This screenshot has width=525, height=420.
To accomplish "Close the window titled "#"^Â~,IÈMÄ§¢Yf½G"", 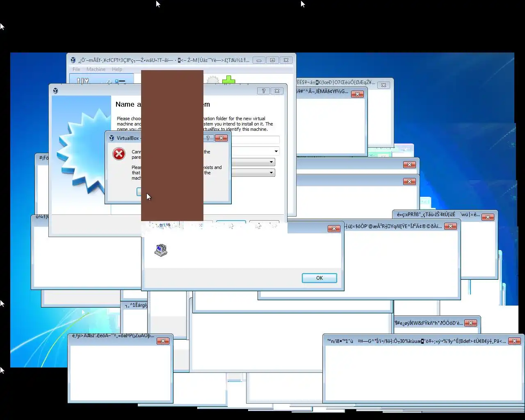I will (357, 94).
